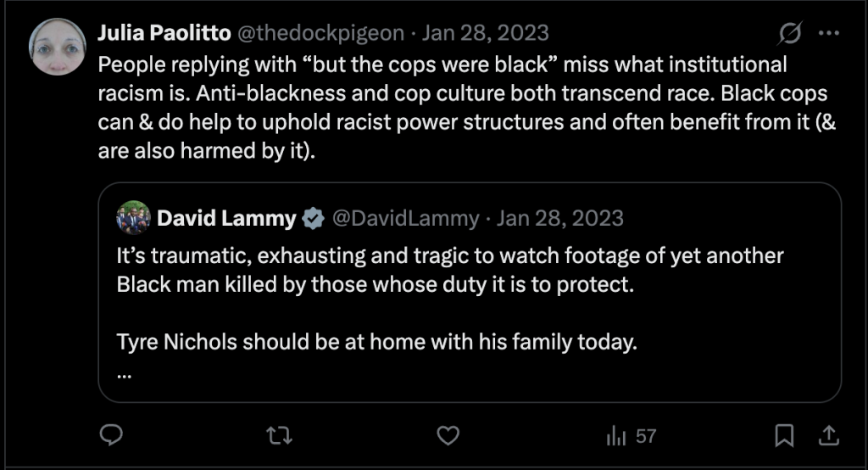Viewport: 868px width, 470px height.
Task: Open the tweet's Jan 28, 2023 timestamp
Action: 485,34
